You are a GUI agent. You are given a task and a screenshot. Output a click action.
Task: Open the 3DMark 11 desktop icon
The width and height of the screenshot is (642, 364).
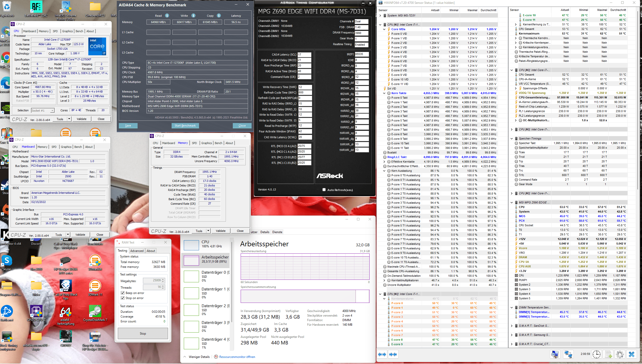(95, 288)
